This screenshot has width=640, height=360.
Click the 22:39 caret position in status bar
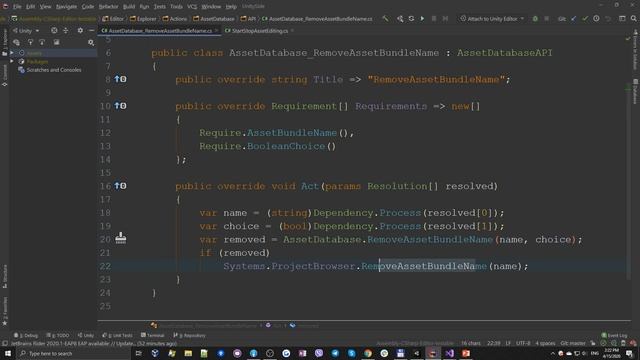[493, 343]
